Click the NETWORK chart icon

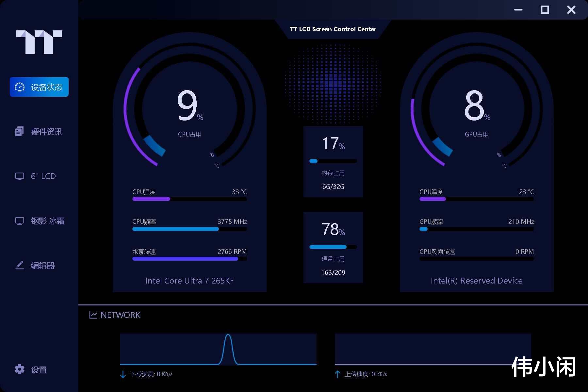tap(93, 315)
